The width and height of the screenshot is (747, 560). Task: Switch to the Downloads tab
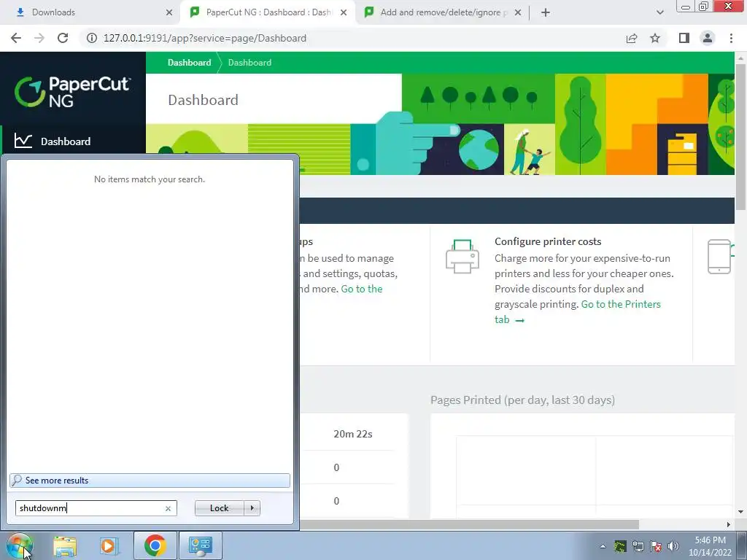(92, 12)
